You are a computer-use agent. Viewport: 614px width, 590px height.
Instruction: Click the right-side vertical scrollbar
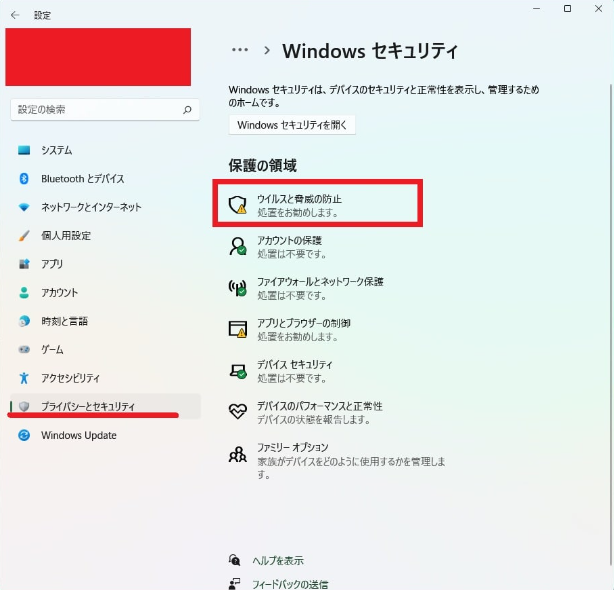[611, 325]
